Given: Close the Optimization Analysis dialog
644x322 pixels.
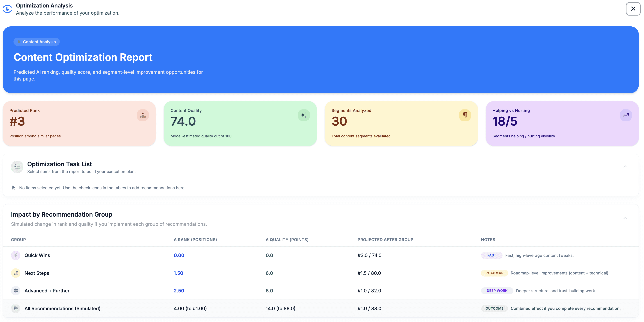Looking at the screenshot, I should point(633,9).
